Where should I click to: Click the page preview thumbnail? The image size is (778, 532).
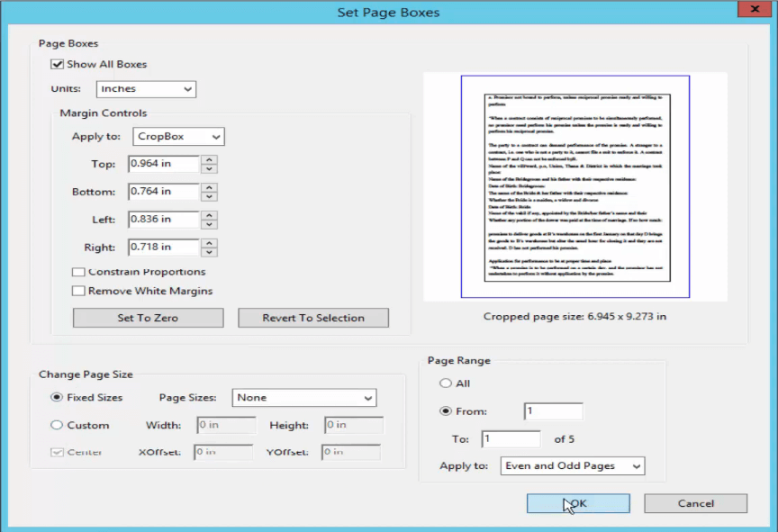(x=574, y=186)
